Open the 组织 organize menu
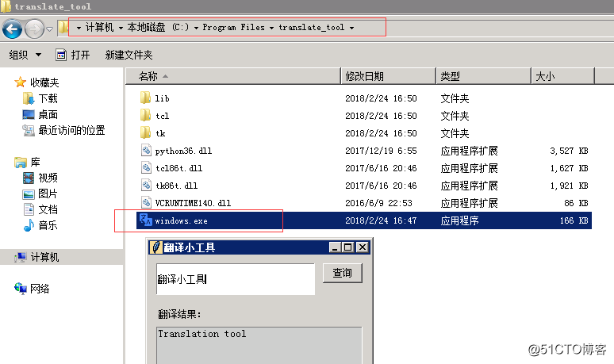 (25, 55)
